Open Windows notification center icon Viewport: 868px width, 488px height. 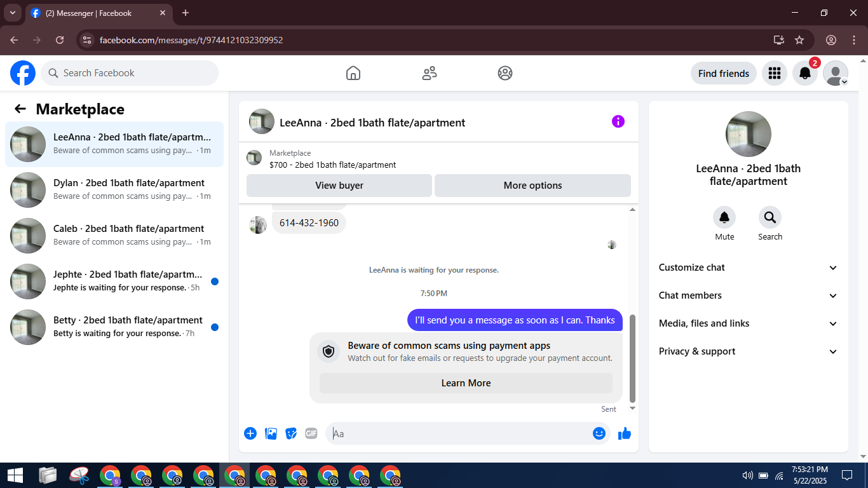(x=846, y=475)
